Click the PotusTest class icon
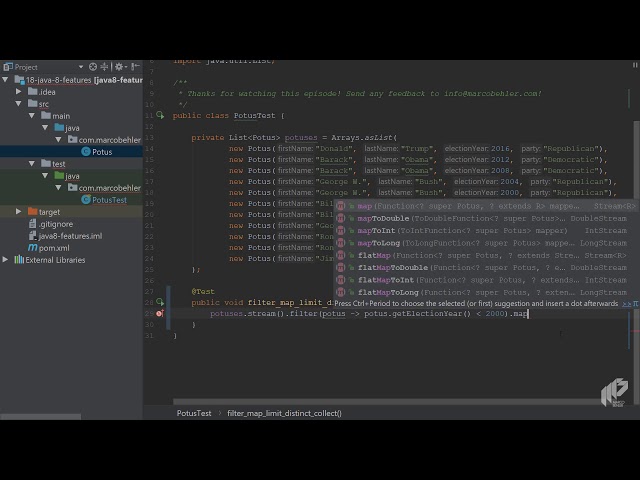 pyautogui.click(x=86, y=200)
